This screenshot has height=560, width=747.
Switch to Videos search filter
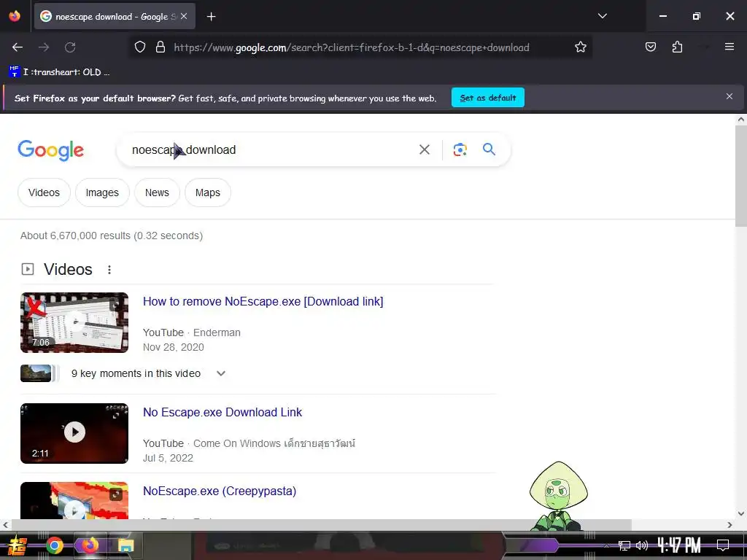[44, 192]
